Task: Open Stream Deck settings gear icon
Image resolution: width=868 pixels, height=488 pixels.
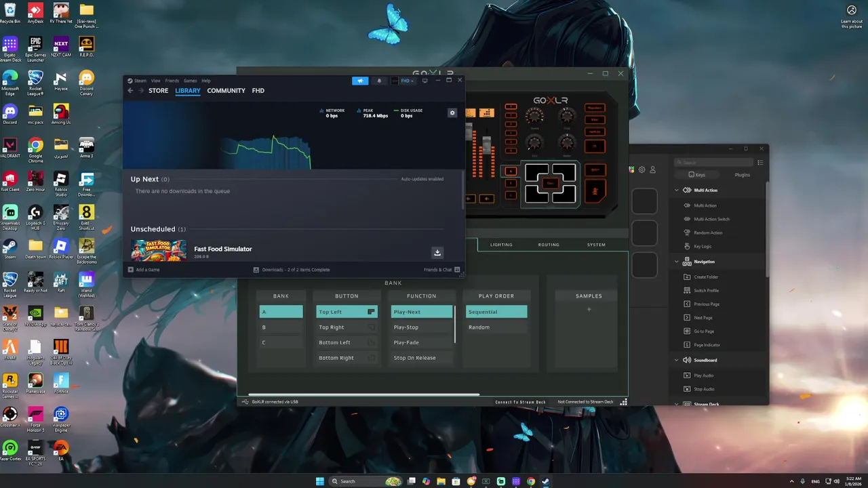Action: click(642, 169)
